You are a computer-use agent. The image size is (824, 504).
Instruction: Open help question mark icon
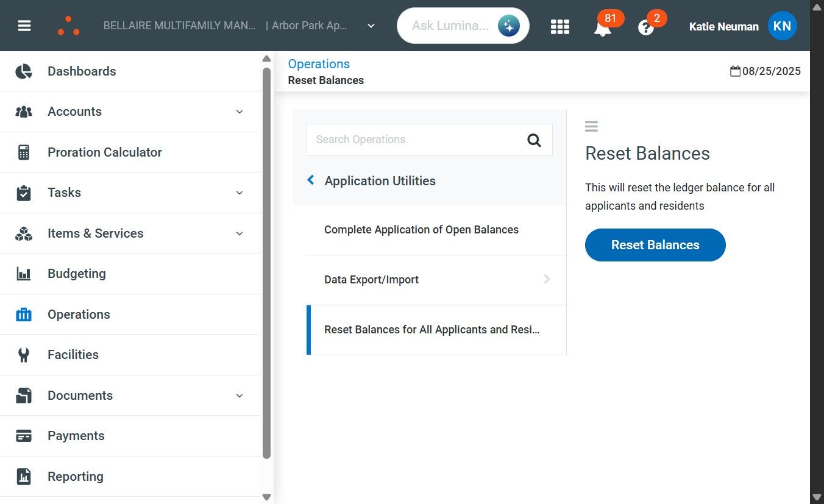646,27
